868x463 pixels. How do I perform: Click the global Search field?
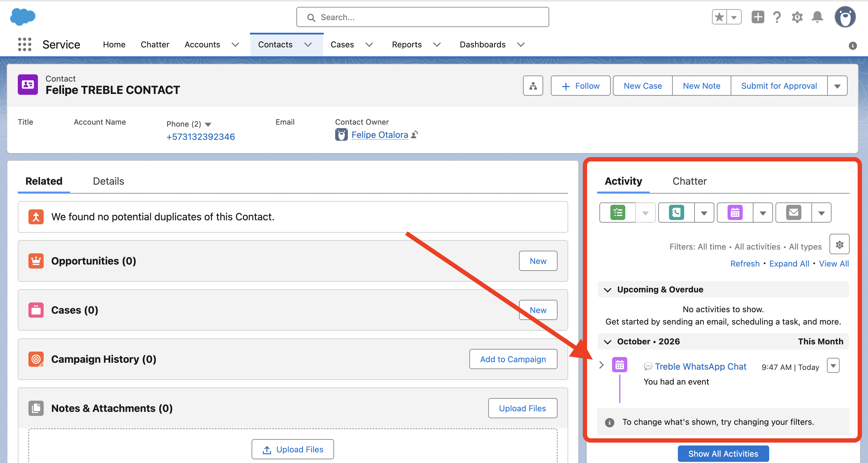(x=423, y=17)
